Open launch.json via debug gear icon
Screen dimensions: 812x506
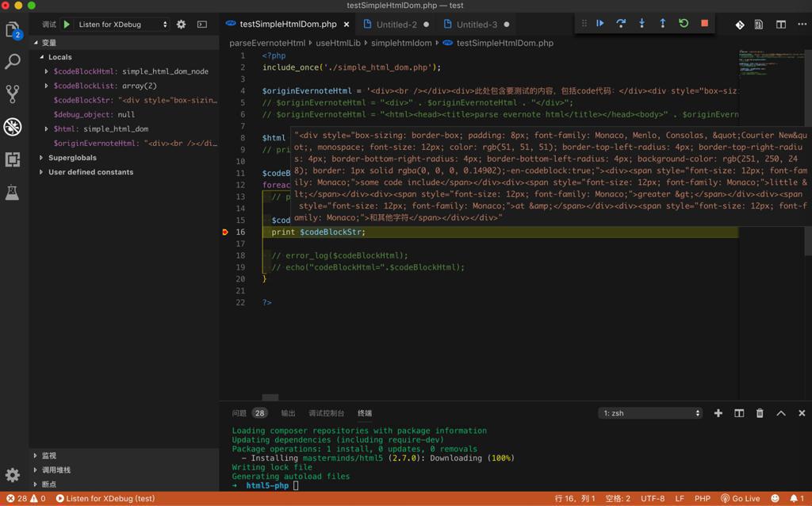point(181,25)
